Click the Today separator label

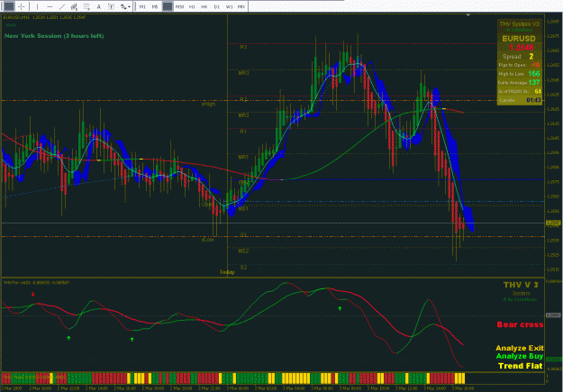pyautogui.click(x=227, y=272)
